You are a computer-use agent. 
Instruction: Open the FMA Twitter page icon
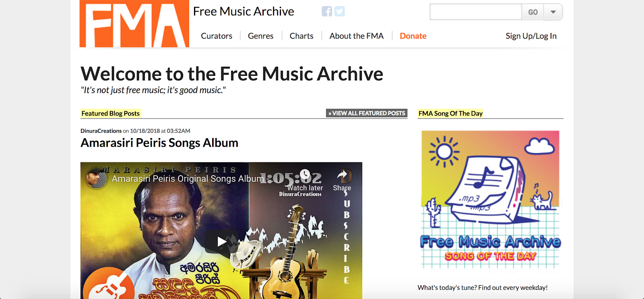pyautogui.click(x=340, y=12)
